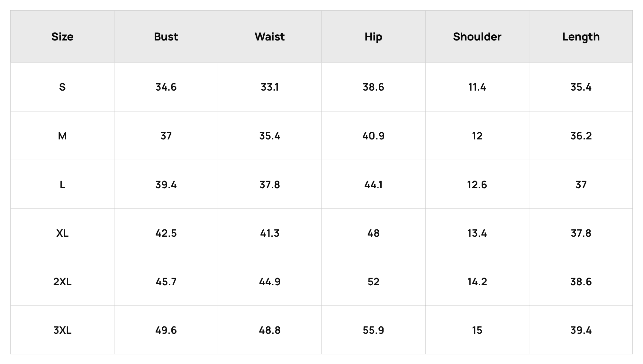Select waist value 35.4 for size M
Screen dimensions: 643x364
tap(270, 136)
